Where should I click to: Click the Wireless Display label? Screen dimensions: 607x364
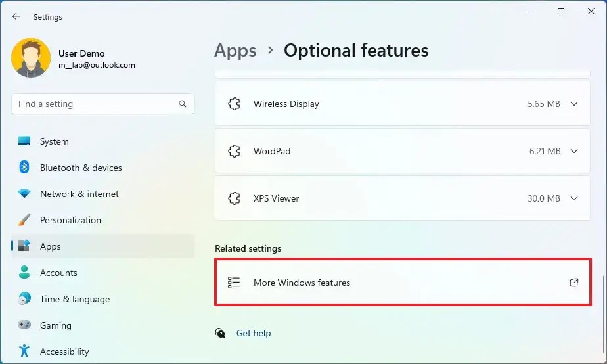[x=286, y=104]
